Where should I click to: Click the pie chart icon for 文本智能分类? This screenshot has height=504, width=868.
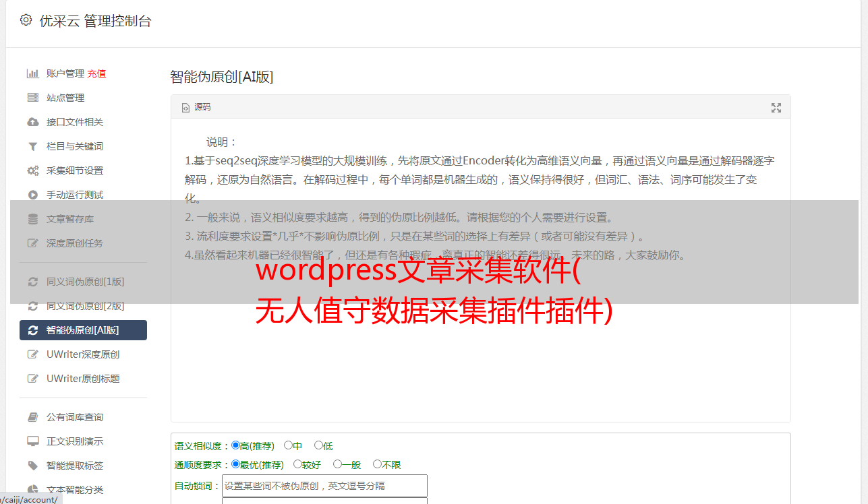point(32,490)
